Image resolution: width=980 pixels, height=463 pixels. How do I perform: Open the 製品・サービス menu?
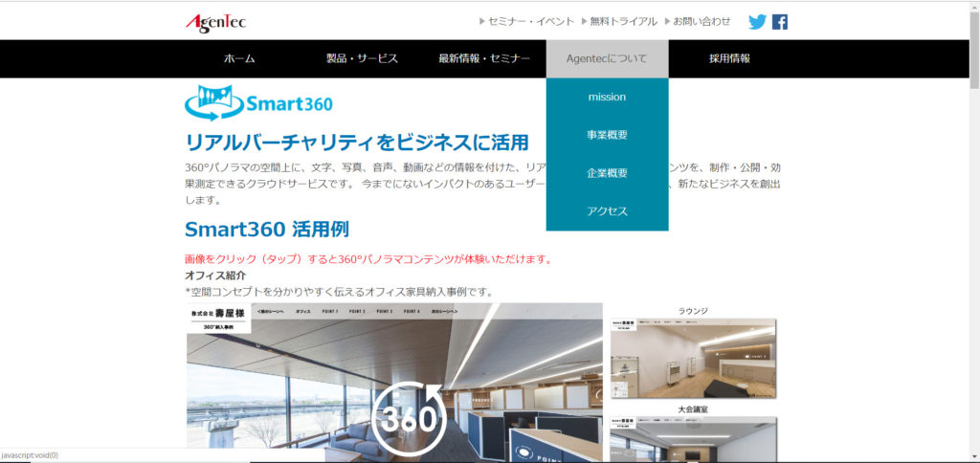[x=362, y=58]
